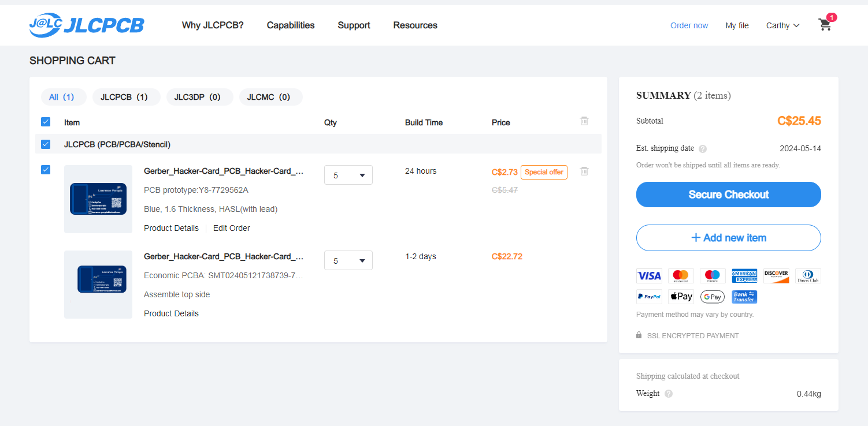Screen dimensions: 868x426
Task: Click the C$2.73 discounted price
Action: coord(505,172)
